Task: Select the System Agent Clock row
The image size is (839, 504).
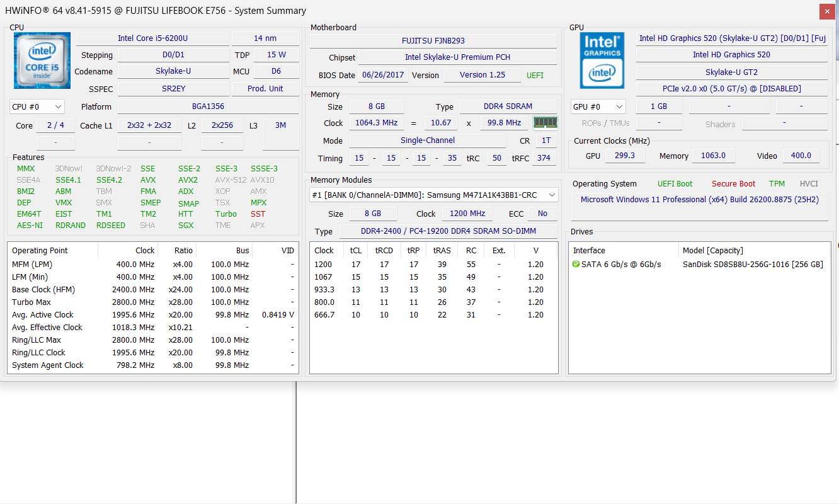Action: pyautogui.click(x=152, y=365)
